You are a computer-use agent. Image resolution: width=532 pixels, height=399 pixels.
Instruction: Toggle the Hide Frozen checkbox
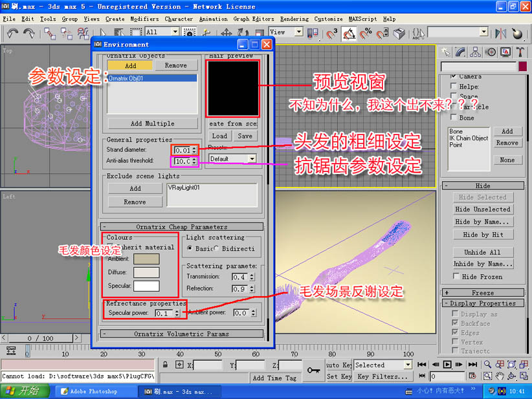(456, 276)
